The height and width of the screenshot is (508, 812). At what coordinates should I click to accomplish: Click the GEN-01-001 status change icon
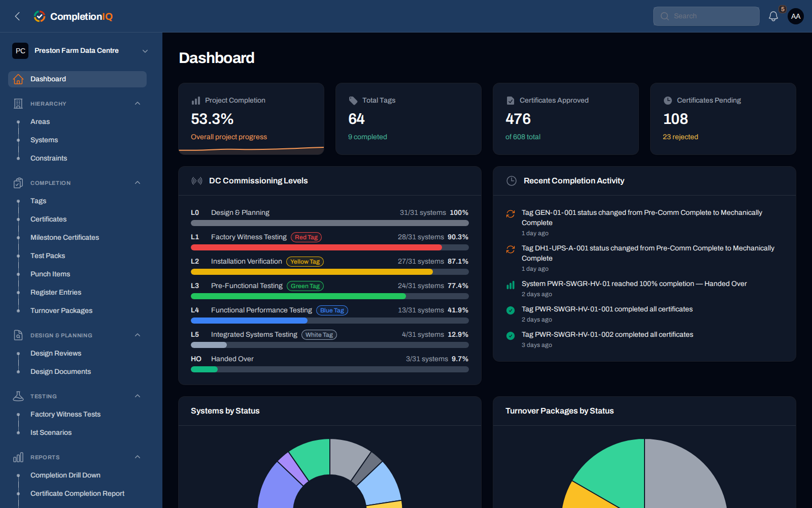point(511,214)
